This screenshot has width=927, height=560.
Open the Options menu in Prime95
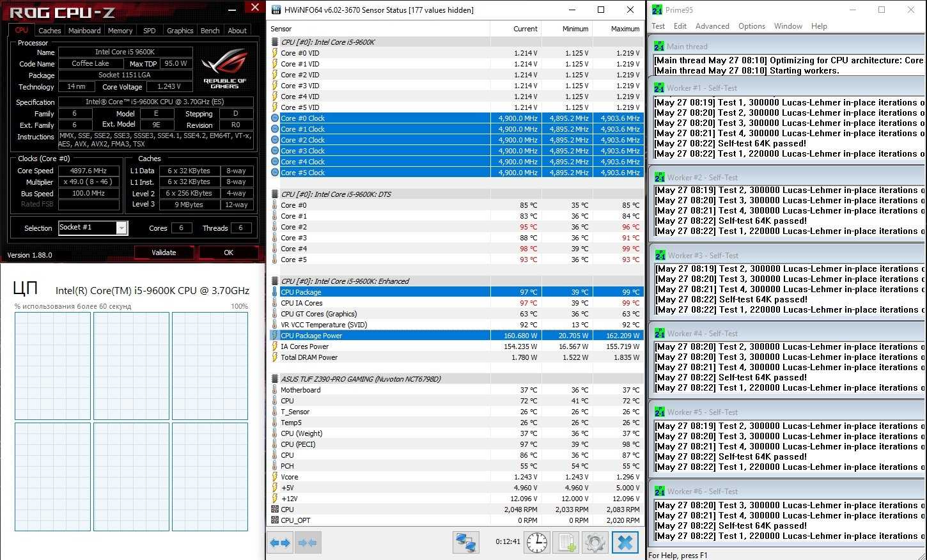[x=751, y=26]
